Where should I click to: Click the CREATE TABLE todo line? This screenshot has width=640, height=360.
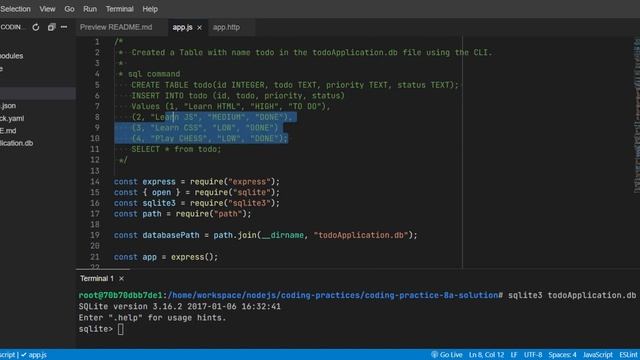click(x=295, y=85)
